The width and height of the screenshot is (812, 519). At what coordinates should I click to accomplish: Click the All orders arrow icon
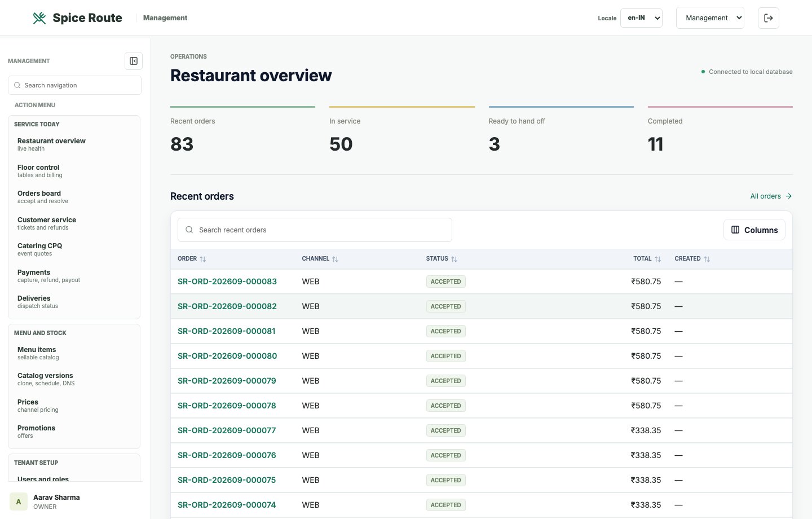click(789, 196)
